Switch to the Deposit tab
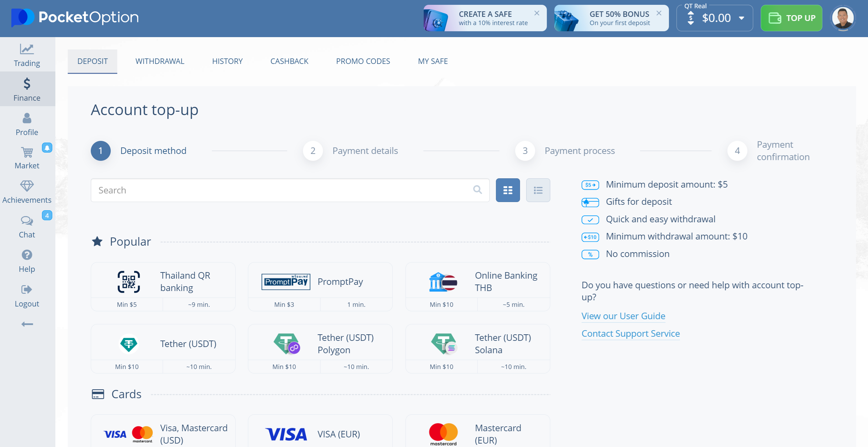868x447 pixels. pos(93,61)
